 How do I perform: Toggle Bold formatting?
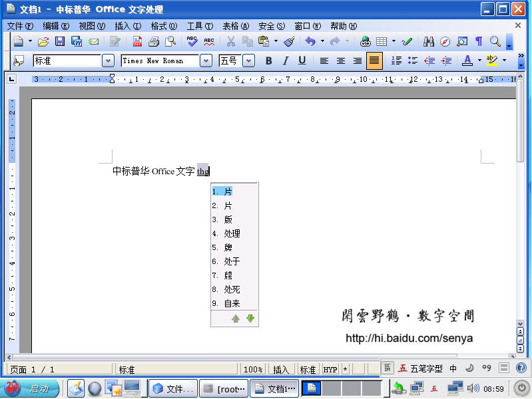[269, 61]
